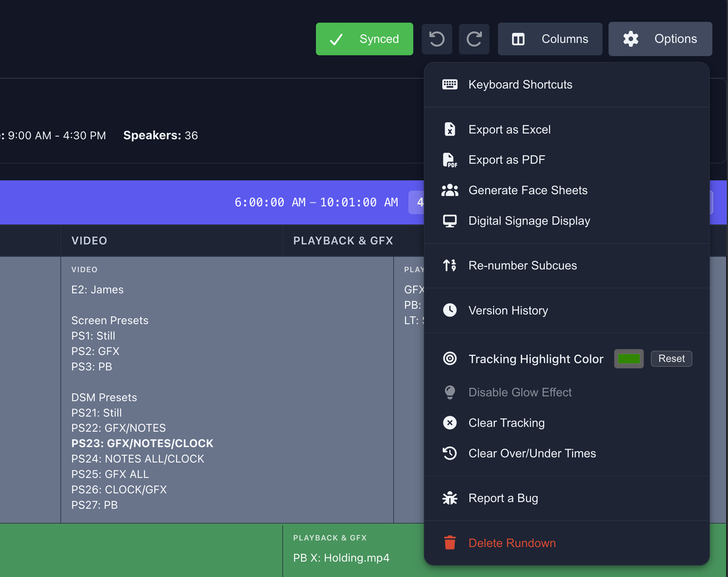Viewport: 728px width, 577px height.
Task: Click the clock icon for Version History
Action: [449, 310]
